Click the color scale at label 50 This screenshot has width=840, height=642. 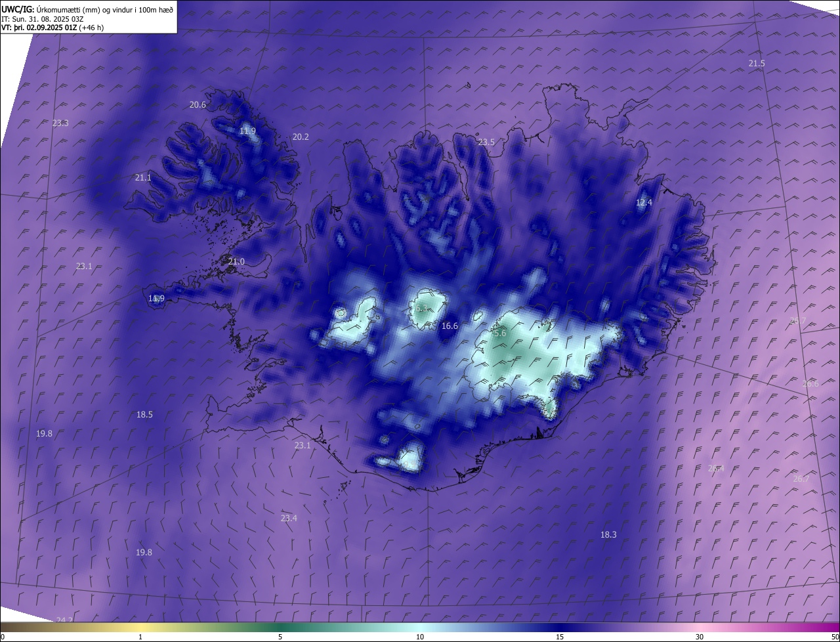(x=835, y=637)
